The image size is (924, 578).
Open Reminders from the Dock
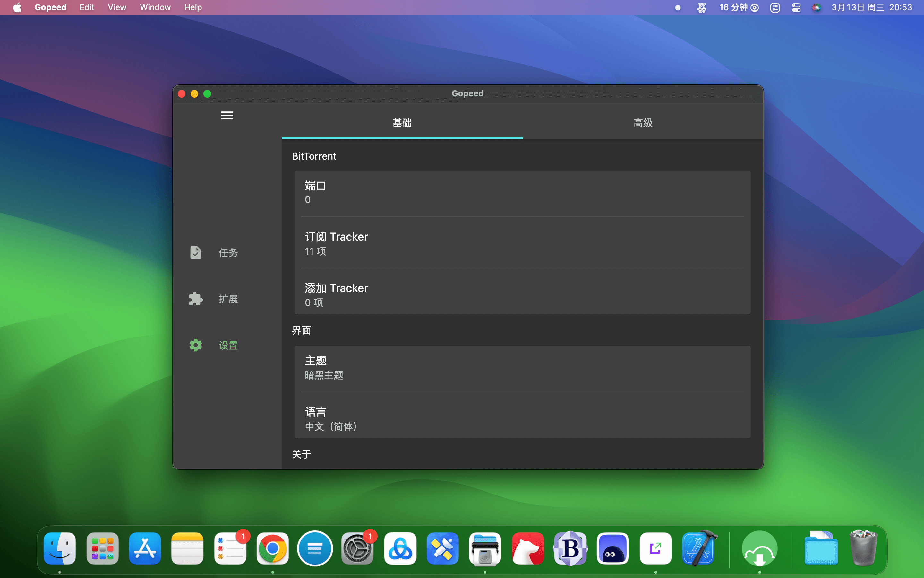(x=230, y=548)
